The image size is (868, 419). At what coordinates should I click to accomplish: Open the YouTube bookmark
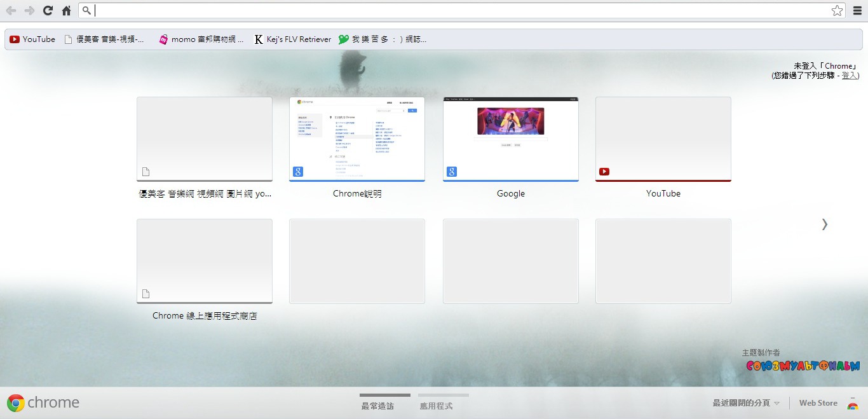32,39
